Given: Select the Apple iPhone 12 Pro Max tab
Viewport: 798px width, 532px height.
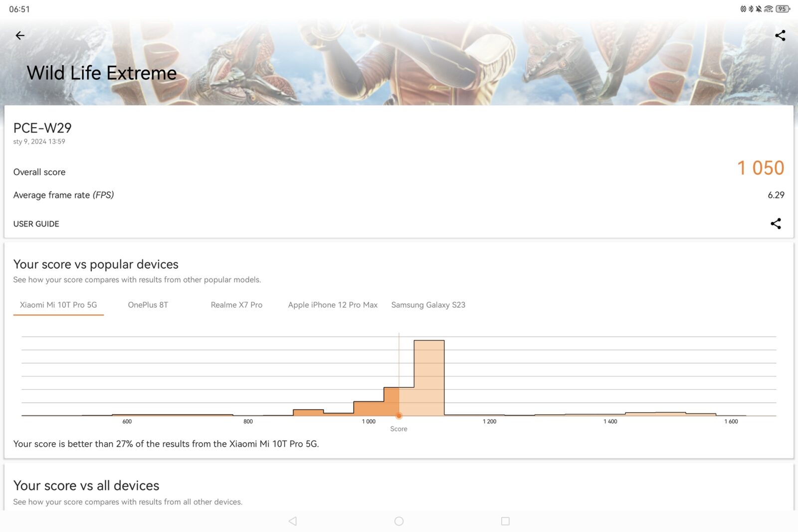Looking at the screenshot, I should (x=333, y=305).
